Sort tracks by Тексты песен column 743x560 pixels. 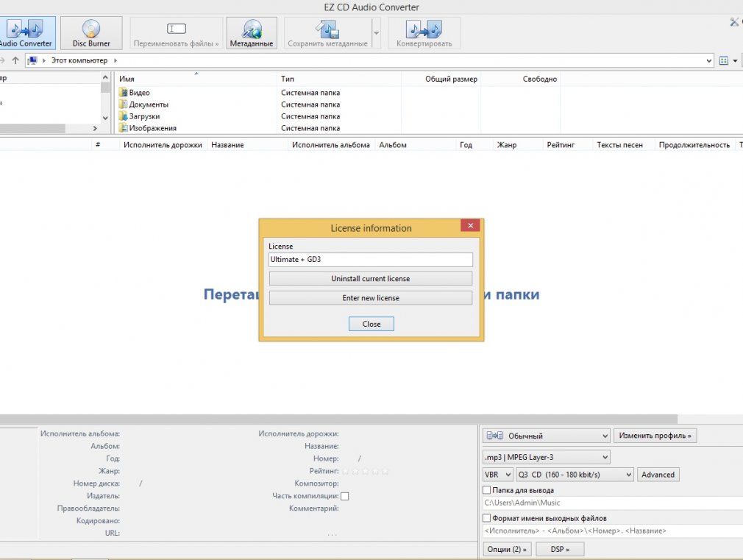tap(623, 145)
